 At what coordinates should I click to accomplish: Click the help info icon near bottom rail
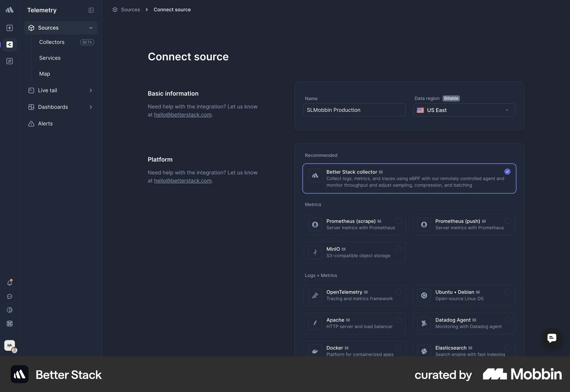coord(10,310)
